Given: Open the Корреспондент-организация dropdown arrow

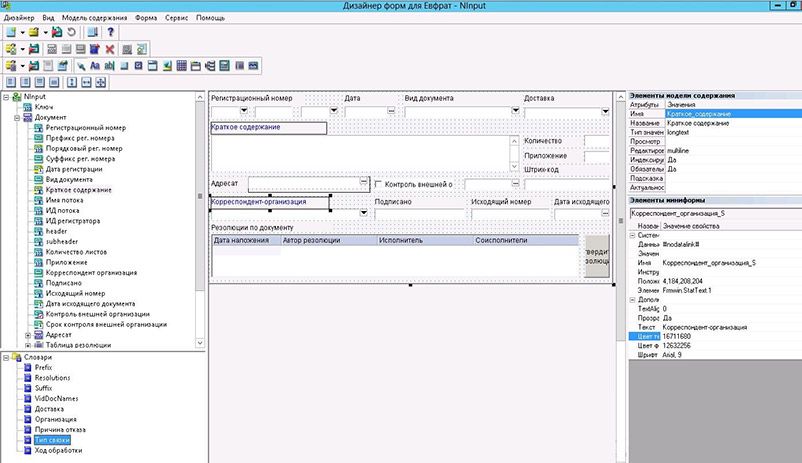Looking at the screenshot, I should pos(364,212).
